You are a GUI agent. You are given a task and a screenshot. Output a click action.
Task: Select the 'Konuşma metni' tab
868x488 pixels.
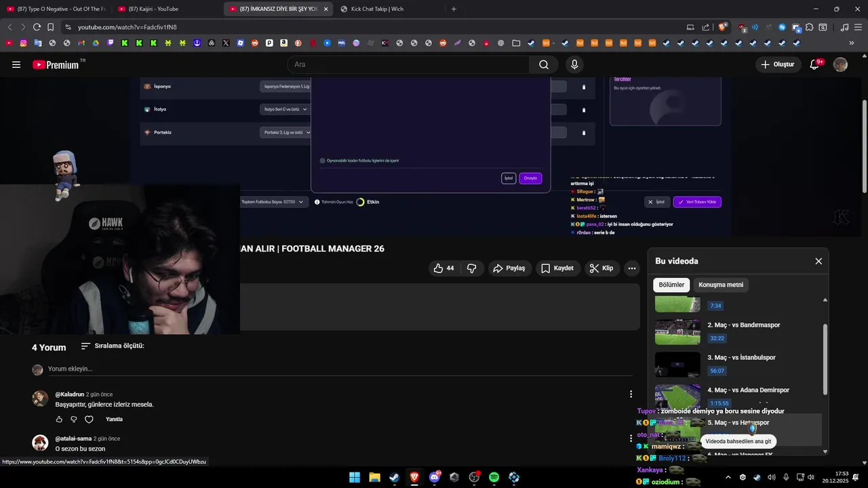pyautogui.click(x=721, y=285)
